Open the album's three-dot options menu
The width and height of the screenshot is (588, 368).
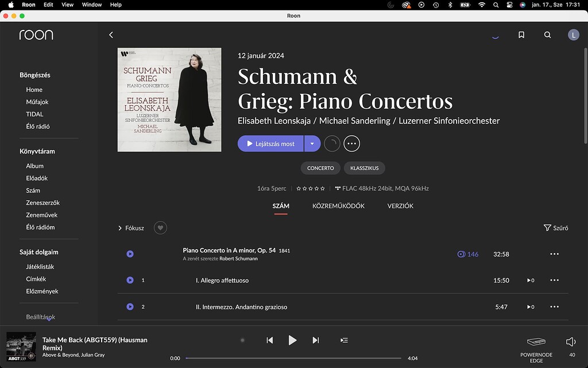coord(351,143)
